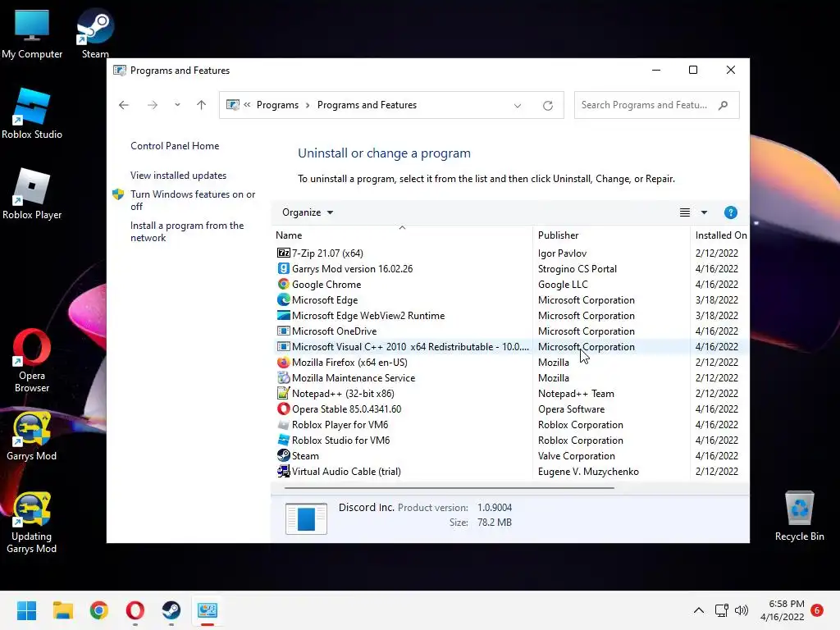Image resolution: width=840 pixels, height=630 pixels.
Task: Sort by the Publisher column header
Action: (x=611, y=235)
